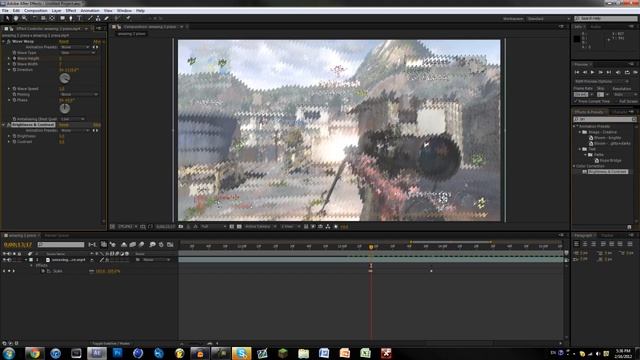Open the Layer menu
The image size is (640, 360).
(x=56, y=11)
